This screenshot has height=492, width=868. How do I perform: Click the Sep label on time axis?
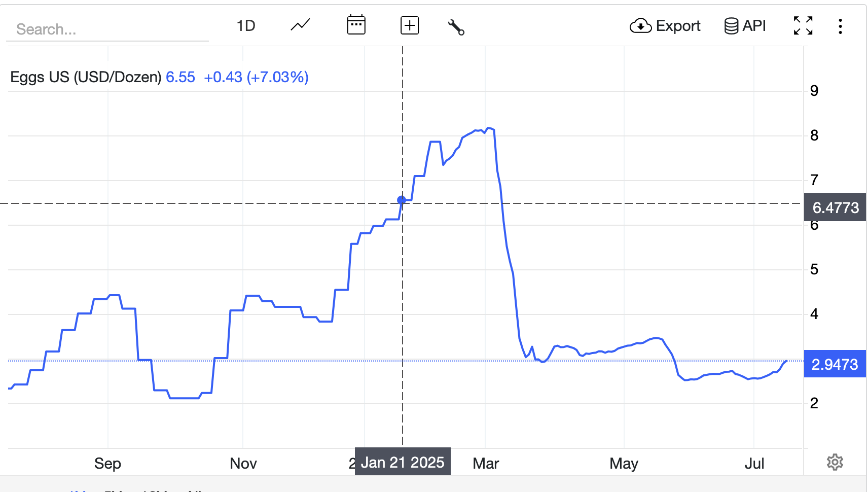pyautogui.click(x=107, y=464)
